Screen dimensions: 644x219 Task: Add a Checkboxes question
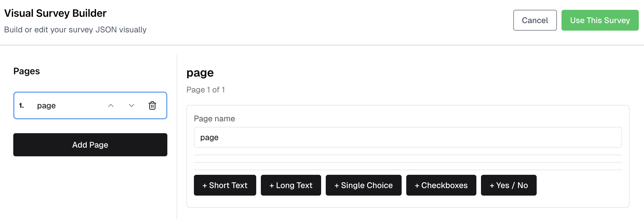coord(441,185)
